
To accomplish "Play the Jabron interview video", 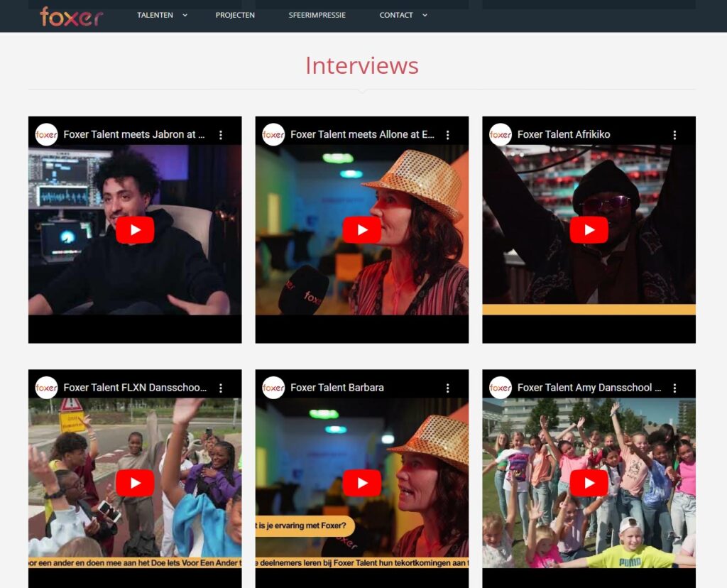I will (135, 229).
